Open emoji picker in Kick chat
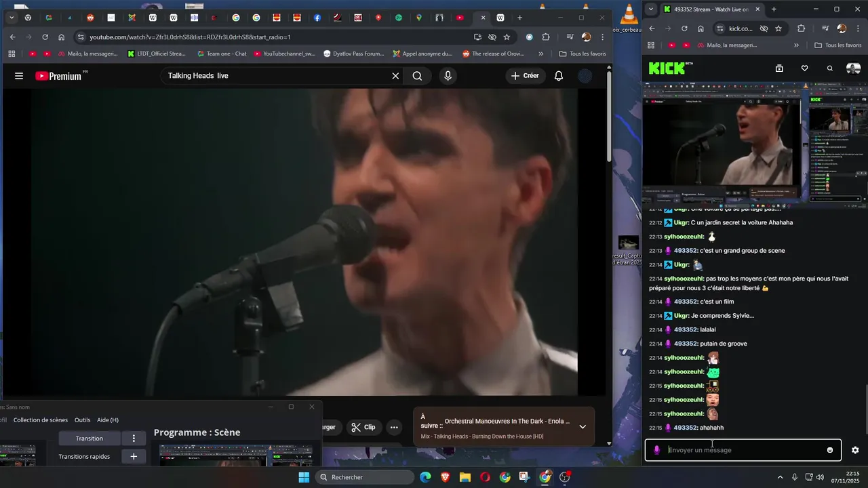Viewport: 868px width, 488px height. pos(830,450)
